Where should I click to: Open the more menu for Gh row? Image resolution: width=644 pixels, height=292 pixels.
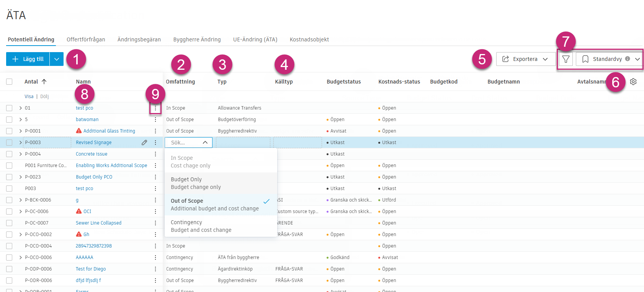[x=155, y=235]
